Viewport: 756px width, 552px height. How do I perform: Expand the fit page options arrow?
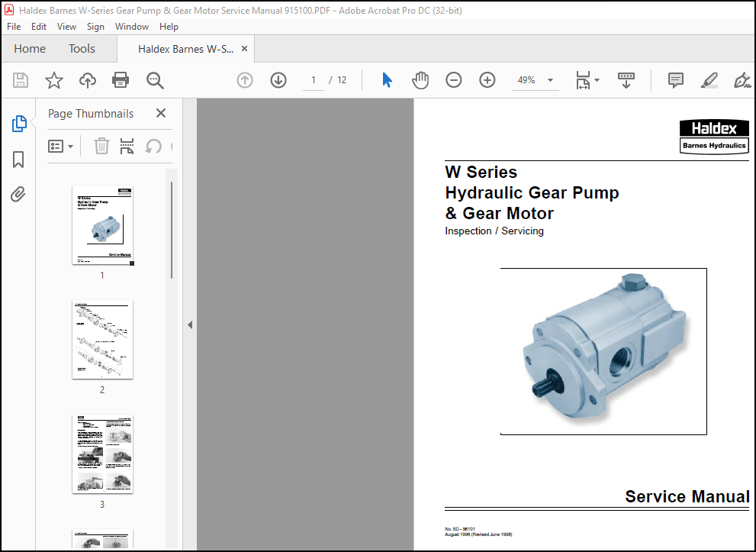597,80
